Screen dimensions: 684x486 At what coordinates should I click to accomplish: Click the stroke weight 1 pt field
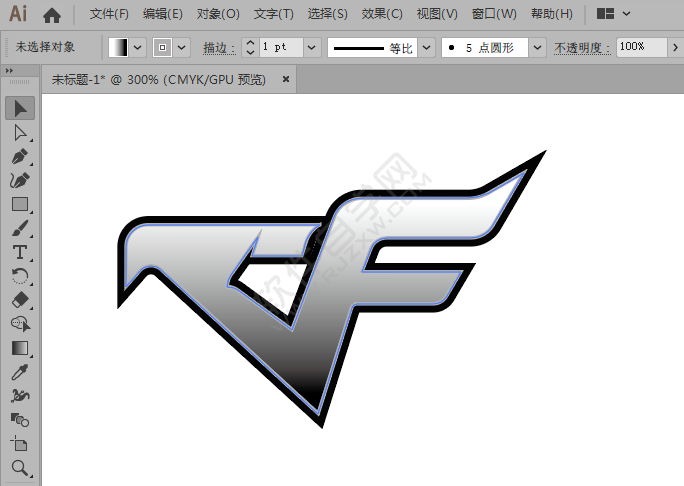[x=281, y=48]
